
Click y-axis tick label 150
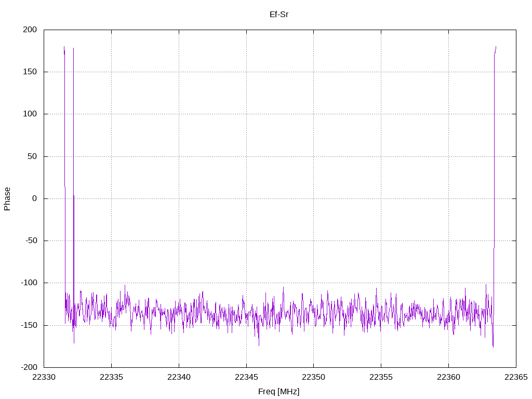tap(30, 72)
